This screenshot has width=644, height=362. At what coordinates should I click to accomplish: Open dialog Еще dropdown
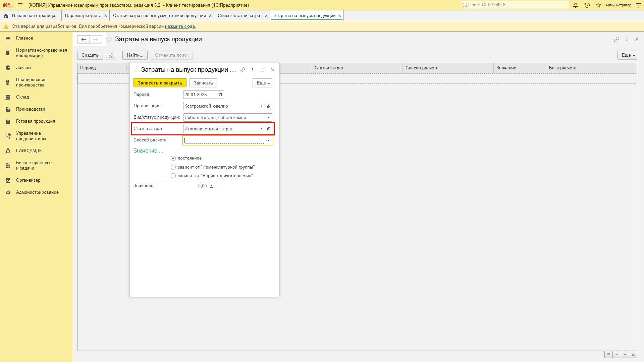pos(263,83)
